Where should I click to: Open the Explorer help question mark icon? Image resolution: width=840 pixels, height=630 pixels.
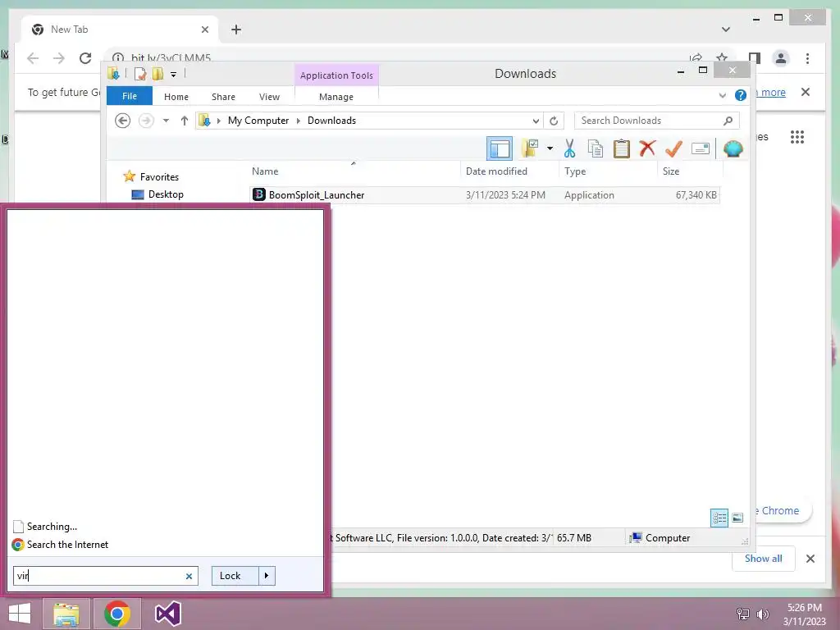click(x=741, y=95)
